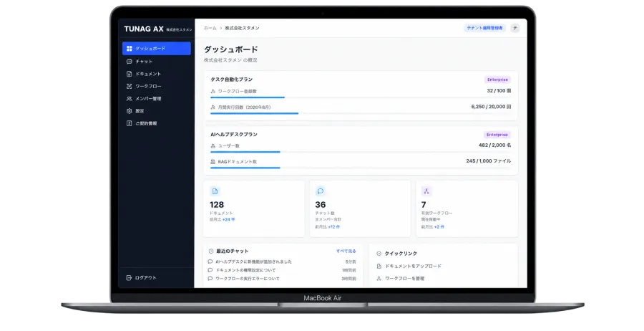Click the TUNAG AX logo
Image resolution: width=644 pixels, height=331 pixels.
tap(144, 29)
